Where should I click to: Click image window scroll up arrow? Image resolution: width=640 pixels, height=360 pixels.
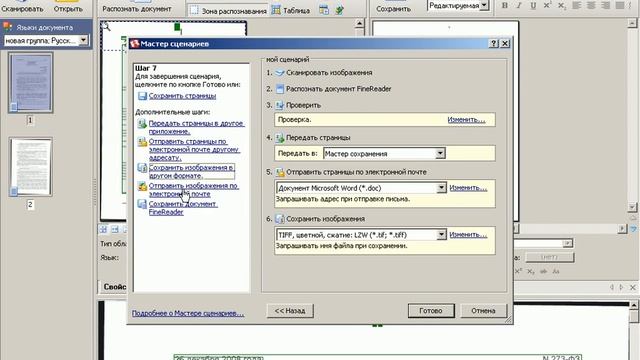pyautogui.click(x=359, y=23)
